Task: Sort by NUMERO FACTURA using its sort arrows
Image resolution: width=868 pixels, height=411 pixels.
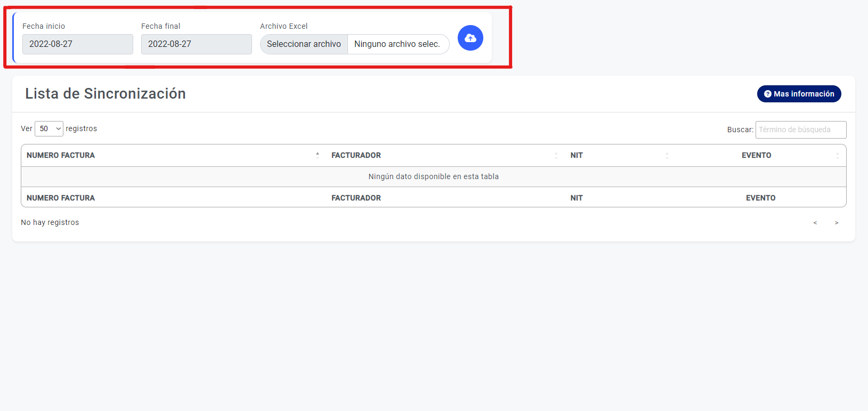Action: [318, 155]
